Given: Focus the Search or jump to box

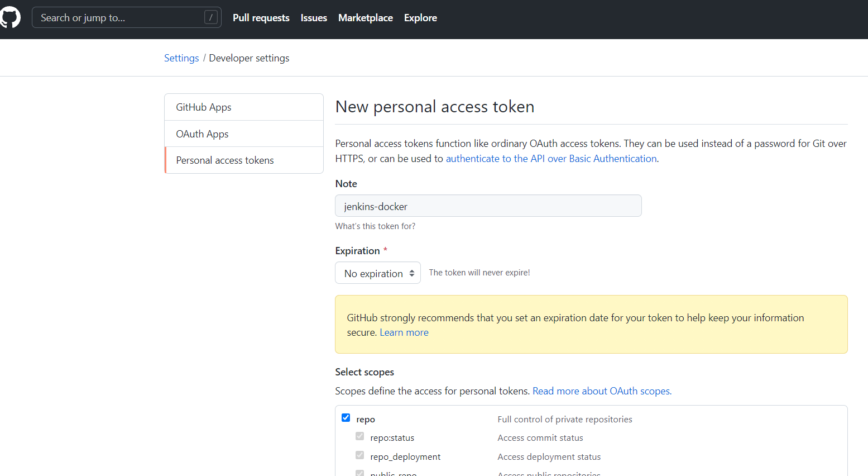Looking at the screenshot, I should [120, 18].
